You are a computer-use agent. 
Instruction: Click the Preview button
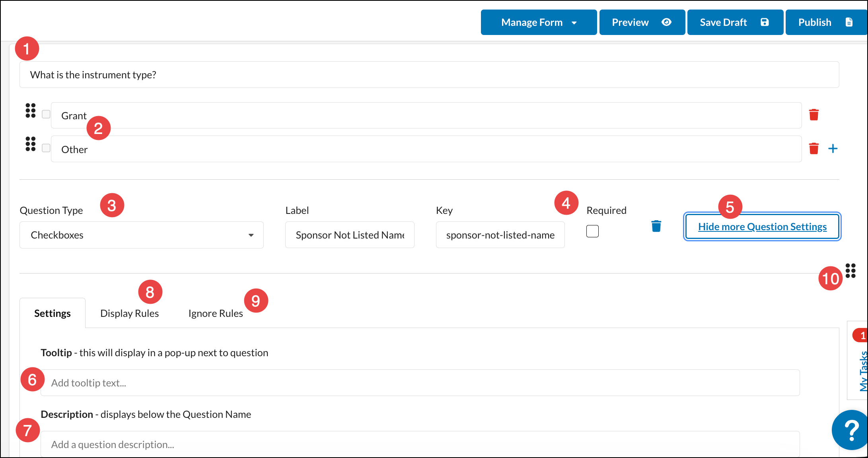click(642, 22)
